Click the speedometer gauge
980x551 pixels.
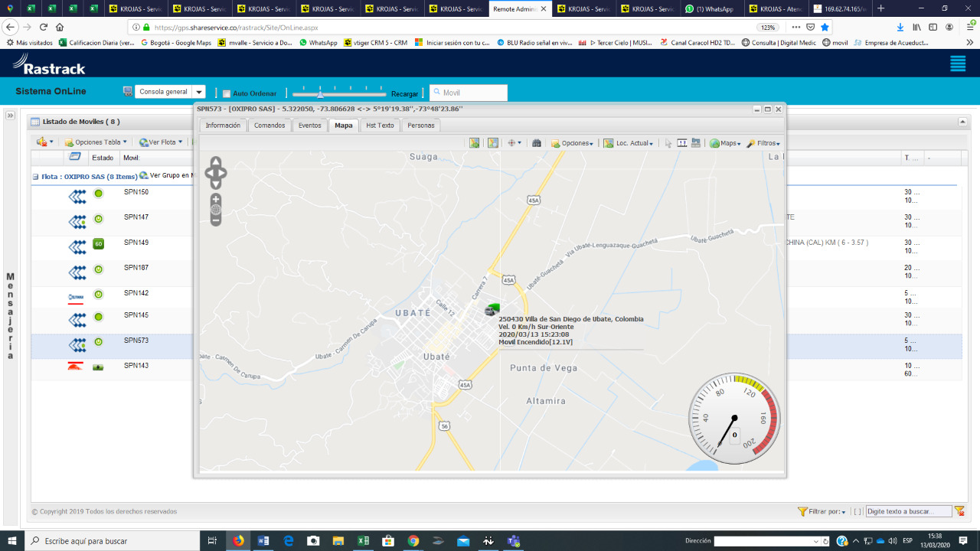pos(735,419)
